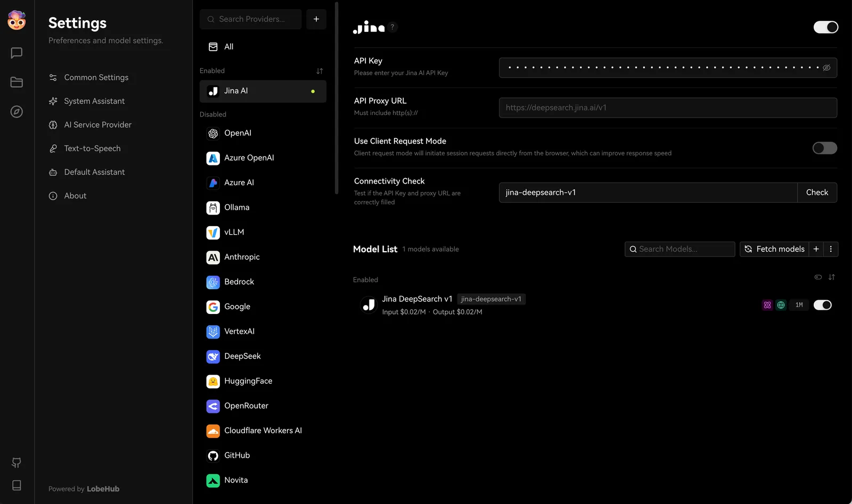Turn off the Jina DeepSearch v1 model
This screenshot has height=504, width=852.
[x=822, y=304]
